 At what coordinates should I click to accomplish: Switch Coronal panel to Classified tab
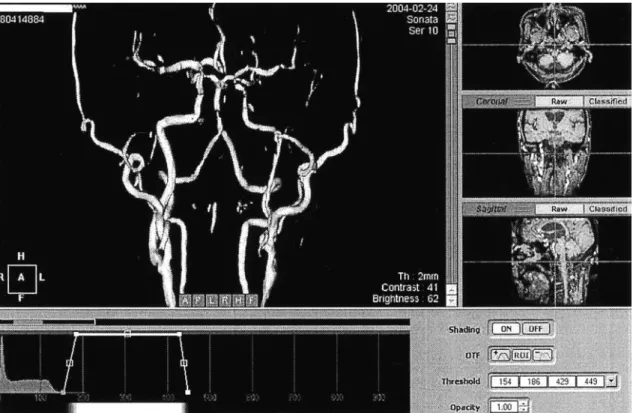tap(608, 102)
